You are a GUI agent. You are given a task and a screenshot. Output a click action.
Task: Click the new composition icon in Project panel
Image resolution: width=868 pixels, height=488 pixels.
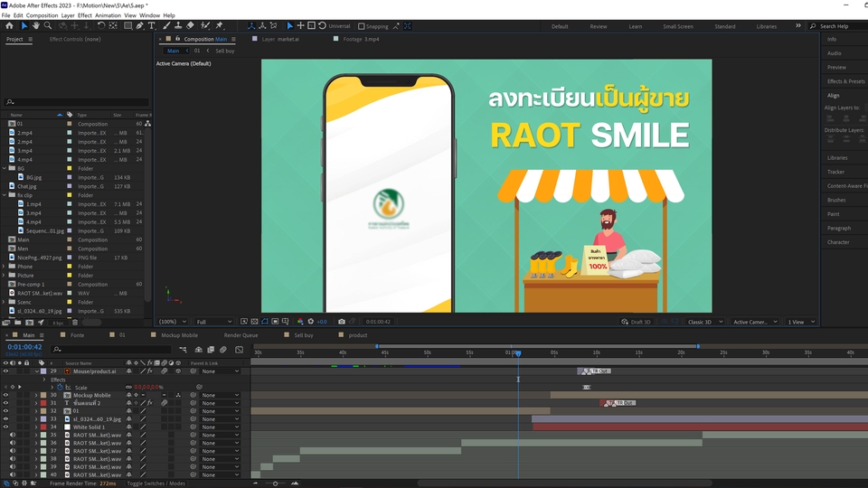point(29,322)
